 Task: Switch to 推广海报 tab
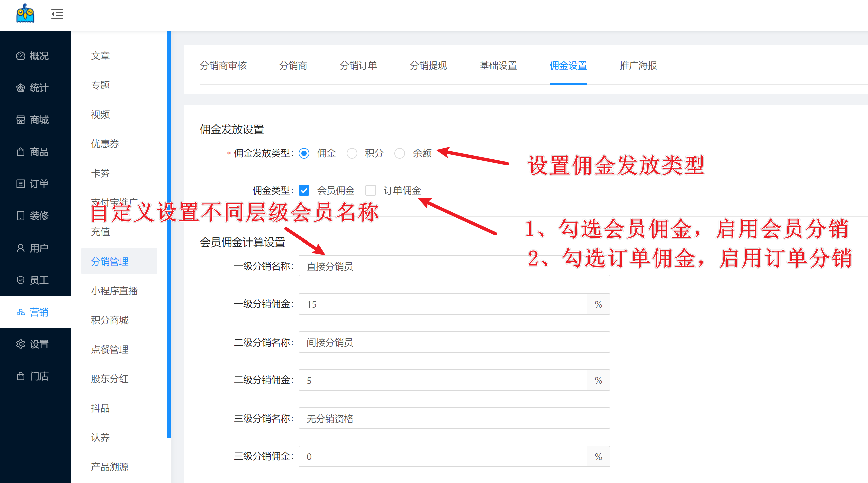pos(638,65)
